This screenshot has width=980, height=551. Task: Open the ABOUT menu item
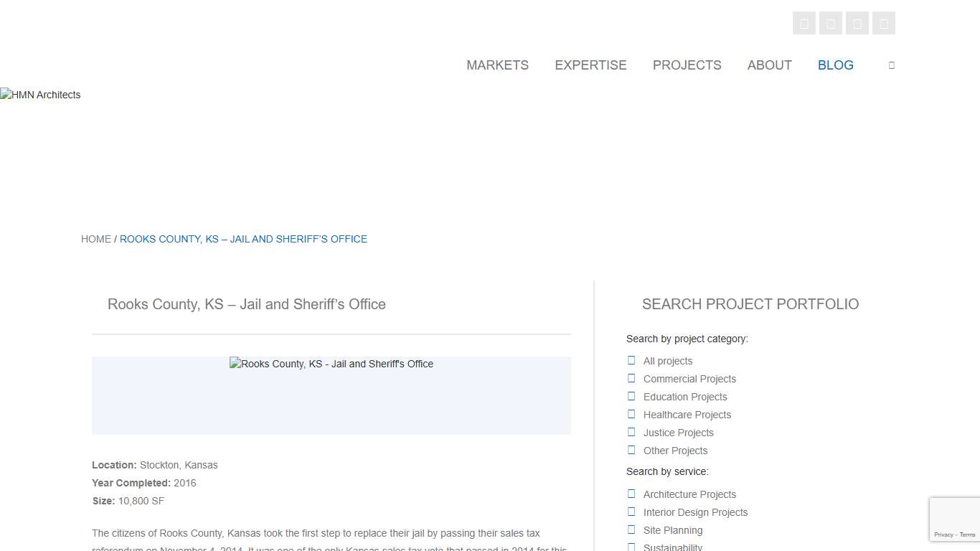coord(769,65)
